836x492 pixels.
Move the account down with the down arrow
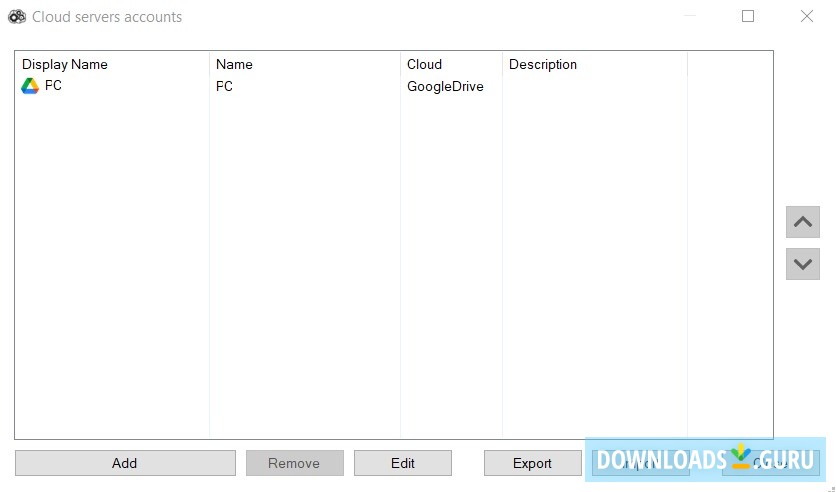802,264
